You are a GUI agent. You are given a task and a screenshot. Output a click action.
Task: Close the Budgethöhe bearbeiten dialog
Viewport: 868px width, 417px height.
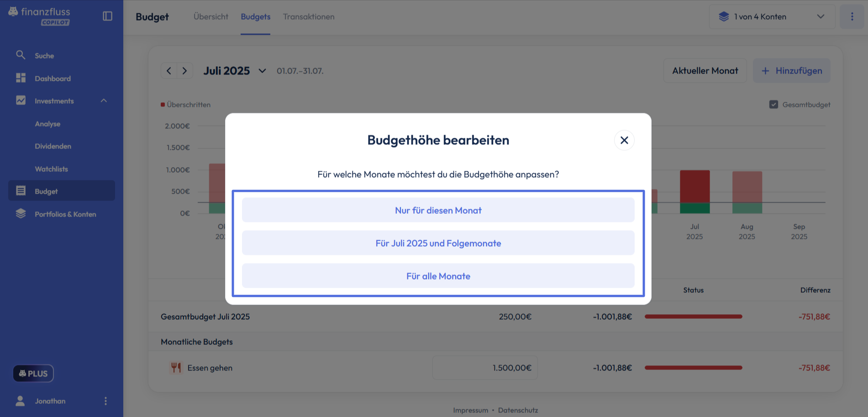coord(624,140)
